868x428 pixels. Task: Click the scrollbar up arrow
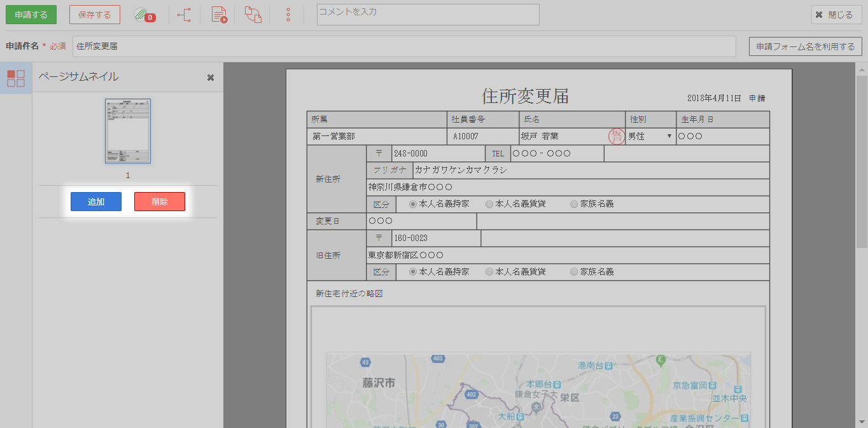coord(862,69)
